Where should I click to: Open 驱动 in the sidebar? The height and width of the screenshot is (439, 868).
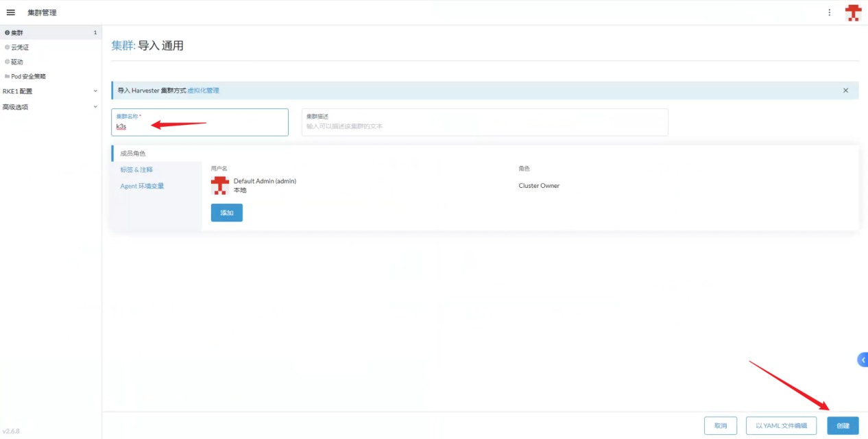click(17, 62)
